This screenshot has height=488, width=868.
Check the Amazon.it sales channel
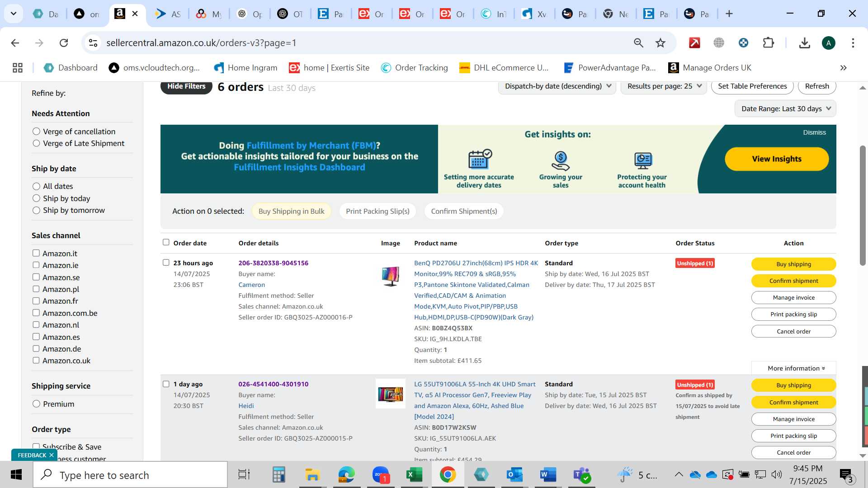[36, 253]
